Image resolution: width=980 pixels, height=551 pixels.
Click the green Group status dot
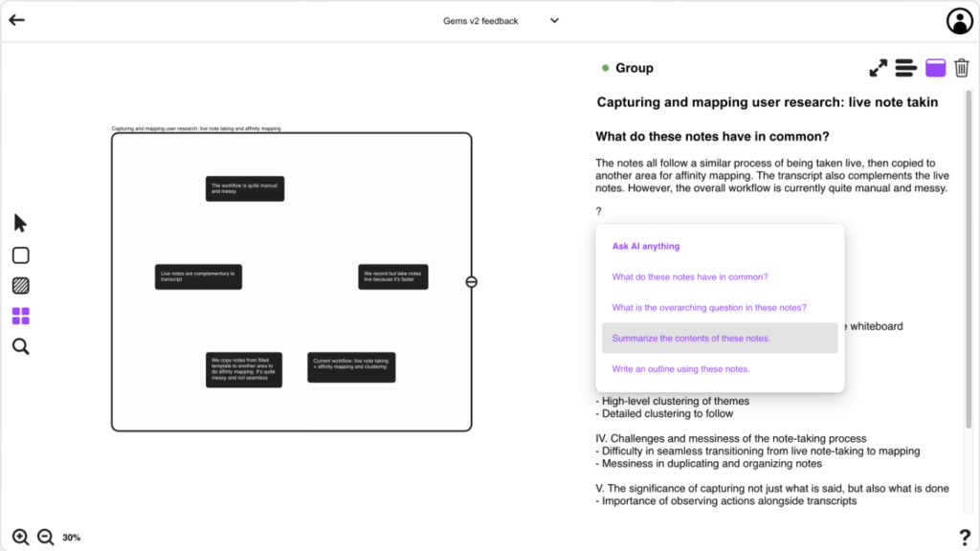pos(605,68)
